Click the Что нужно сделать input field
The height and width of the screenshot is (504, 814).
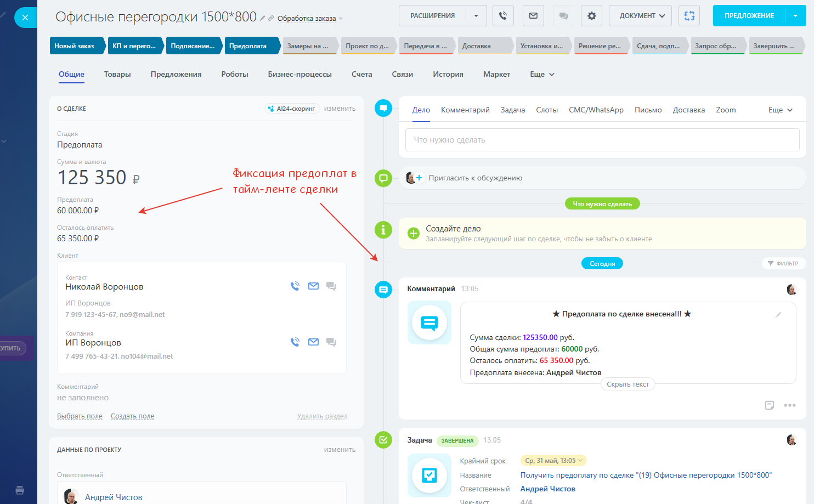point(602,140)
